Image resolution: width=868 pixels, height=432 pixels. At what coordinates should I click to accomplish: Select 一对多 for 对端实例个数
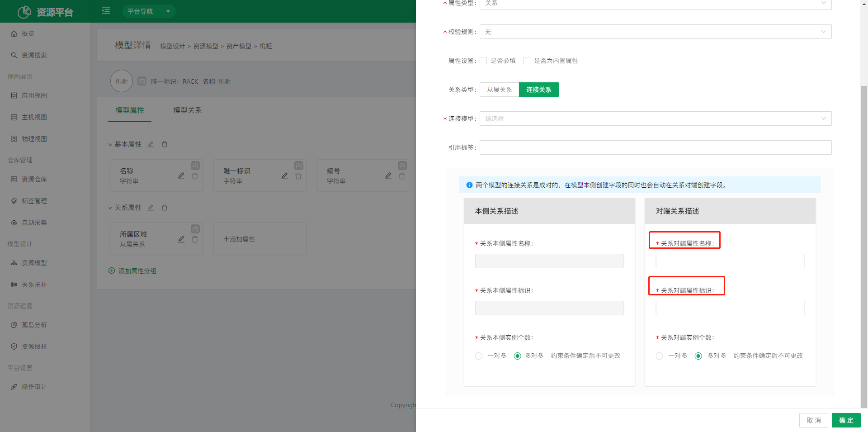(660, 356)
